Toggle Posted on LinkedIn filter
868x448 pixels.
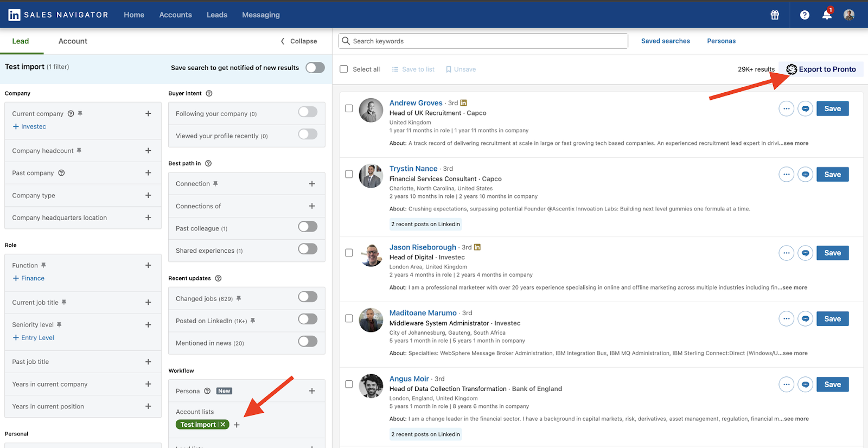point(308,319)
